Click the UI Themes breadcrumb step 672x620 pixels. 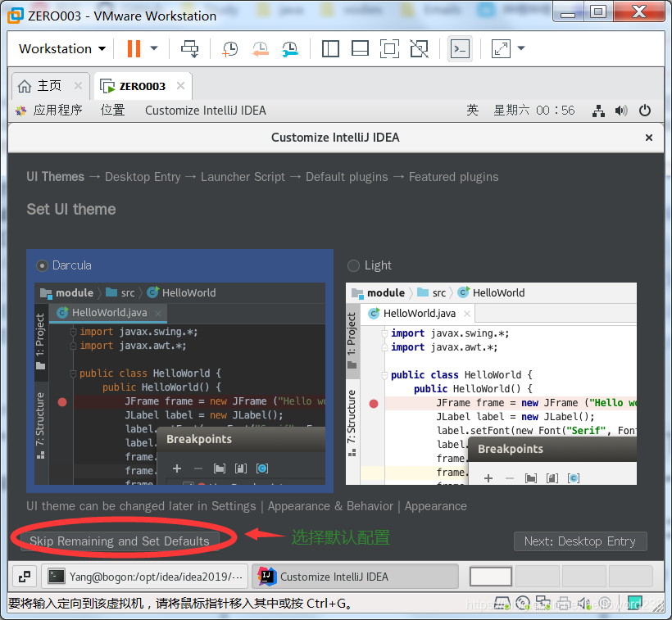[55, 177]
